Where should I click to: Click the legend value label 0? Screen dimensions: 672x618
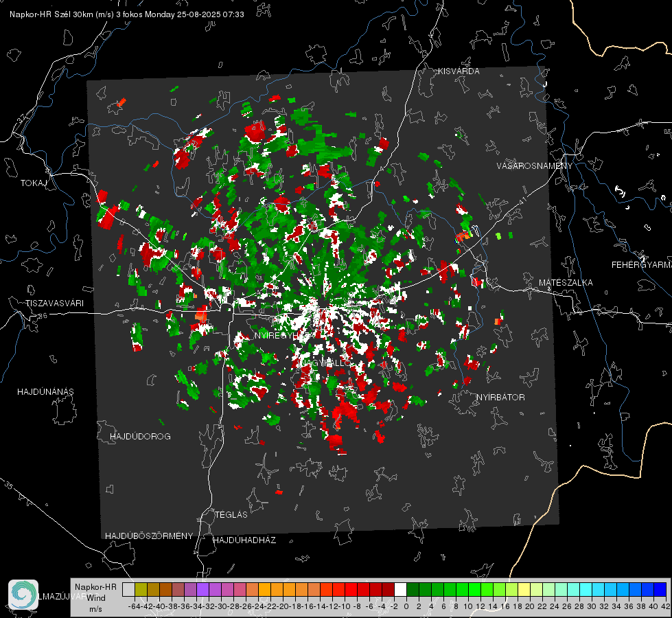click(406, 606)
